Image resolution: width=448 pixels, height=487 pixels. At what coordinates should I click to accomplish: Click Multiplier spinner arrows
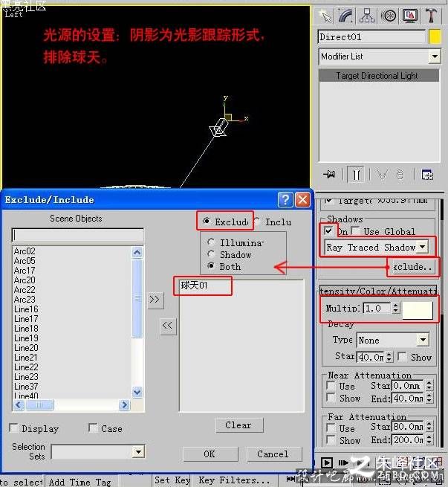coord(395,308)
